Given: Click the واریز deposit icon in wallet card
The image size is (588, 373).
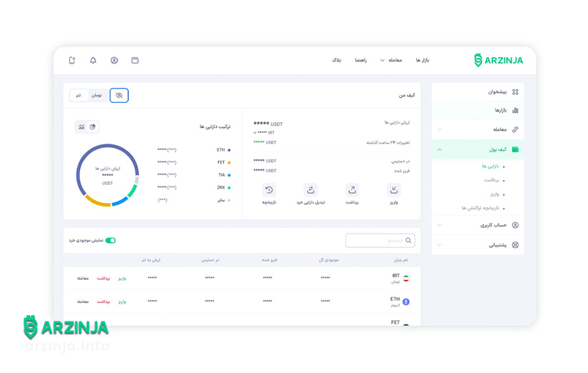Looking at the screenshot, I should pos(393,190).
